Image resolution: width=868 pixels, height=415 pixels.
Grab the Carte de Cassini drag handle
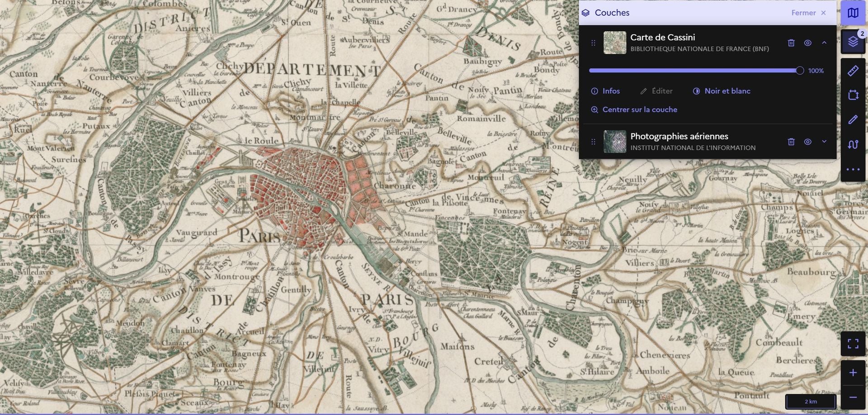click(593, 43)
